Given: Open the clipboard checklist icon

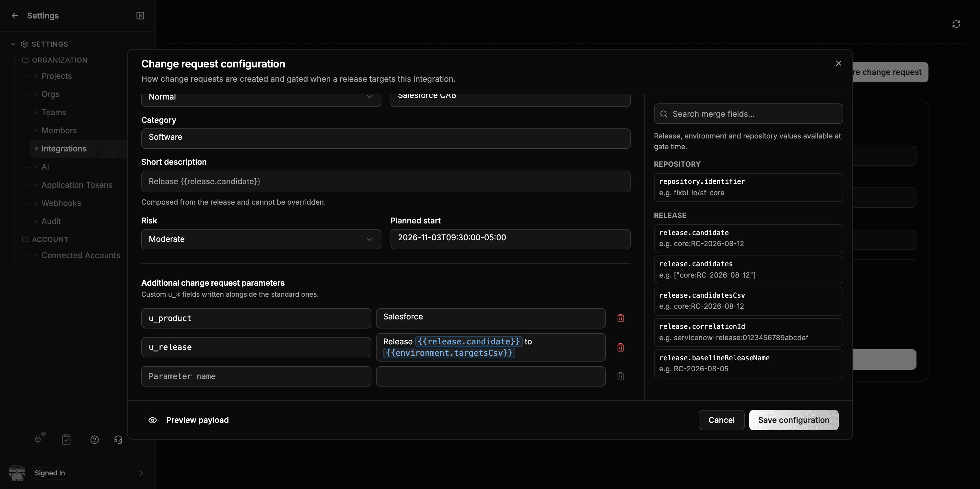Looking at the screenshot, I should [x=66, y=440].
